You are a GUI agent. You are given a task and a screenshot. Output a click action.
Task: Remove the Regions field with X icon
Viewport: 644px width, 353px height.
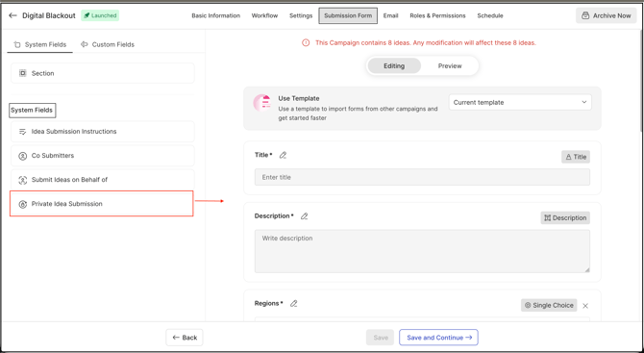(x=585, y=306)
